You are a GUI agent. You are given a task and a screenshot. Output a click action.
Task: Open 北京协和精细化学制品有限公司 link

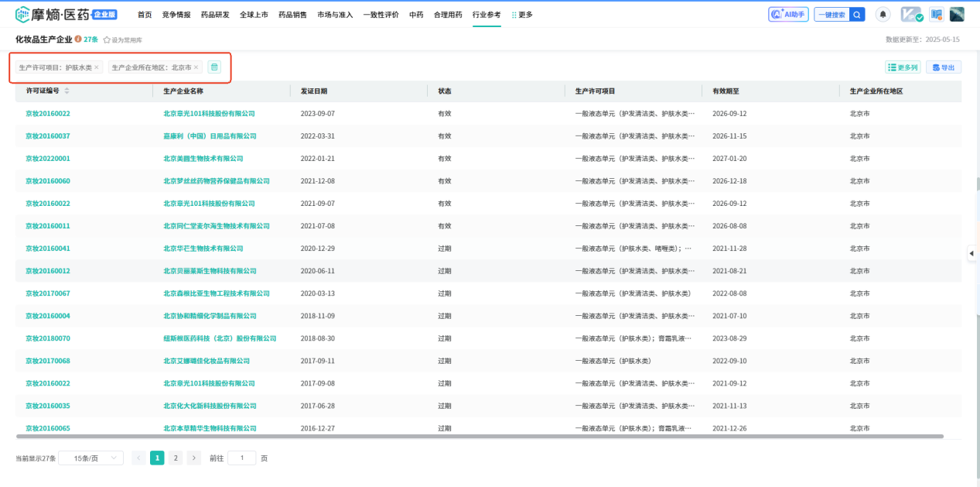click(210, 316)
